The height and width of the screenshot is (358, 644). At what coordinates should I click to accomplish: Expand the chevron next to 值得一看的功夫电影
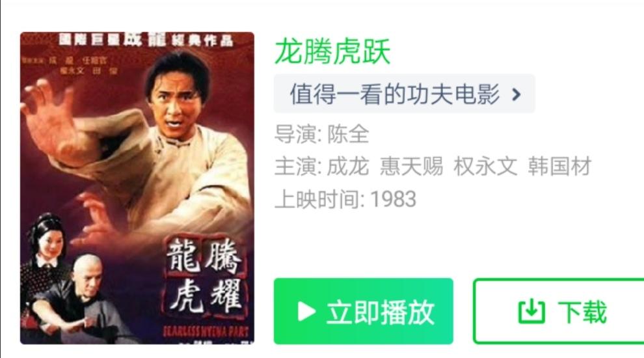click(x=517, y=94)
